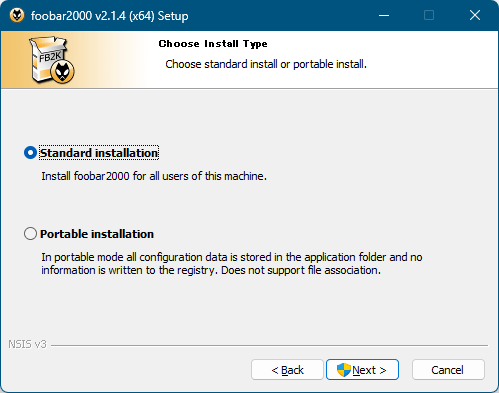
Task: Minimize the Setup window
Action: point(384,15)
